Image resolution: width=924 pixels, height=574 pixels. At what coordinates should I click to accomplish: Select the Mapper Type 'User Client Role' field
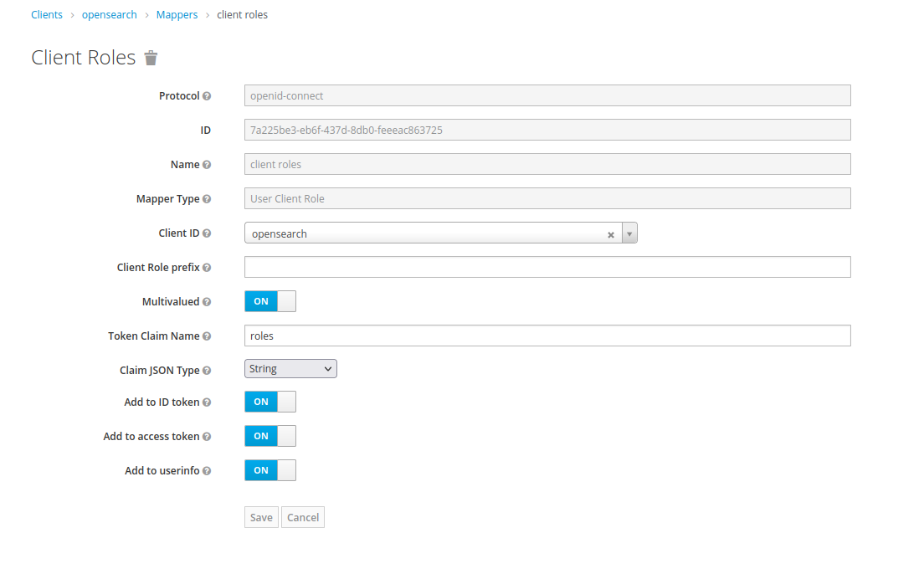pyautogui.click(x=547, y=198)
